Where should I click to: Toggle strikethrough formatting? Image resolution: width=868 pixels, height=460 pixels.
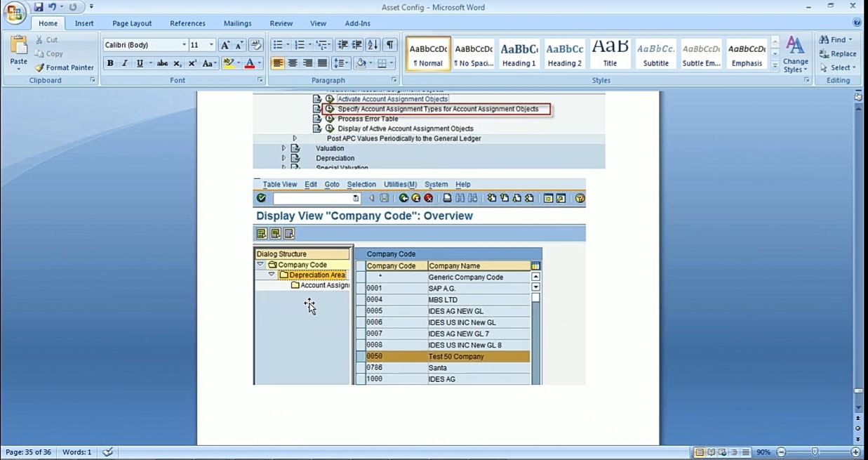[162, 63]
